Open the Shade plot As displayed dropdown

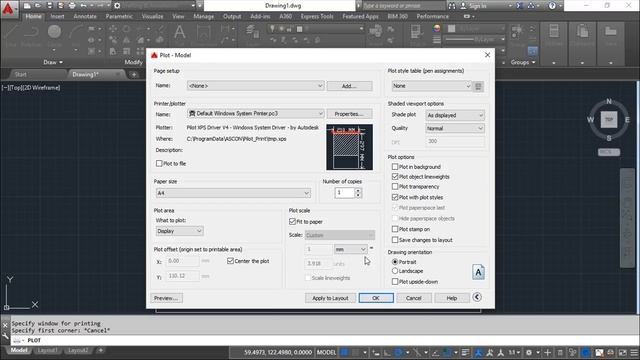pyautogui.click(x=455, y=116)
